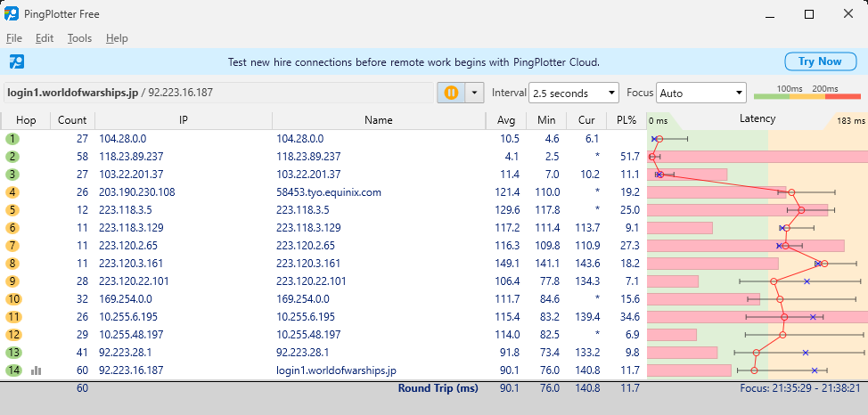Screen dimensions: 868x415
Task: Select the hop 13 green circle icon
Action: (13, 353)
